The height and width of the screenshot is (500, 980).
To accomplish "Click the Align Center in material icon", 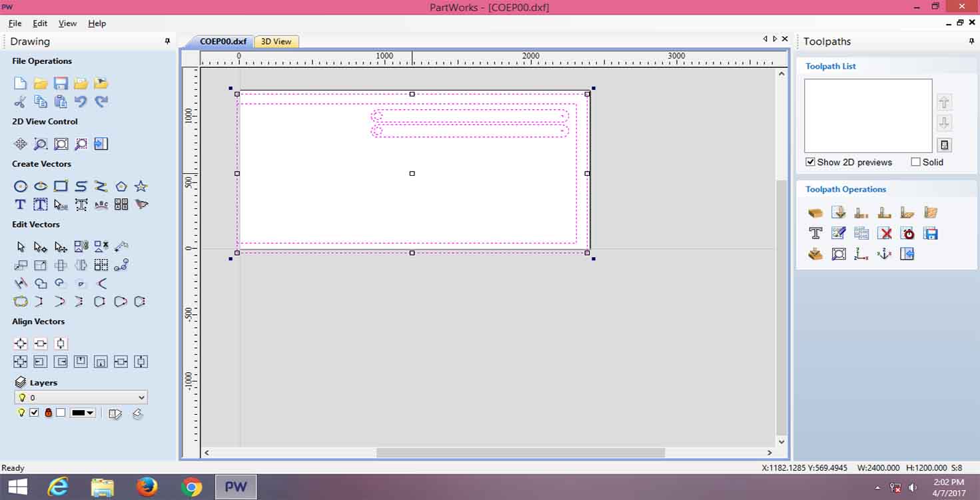I will [x=21, y=344].
